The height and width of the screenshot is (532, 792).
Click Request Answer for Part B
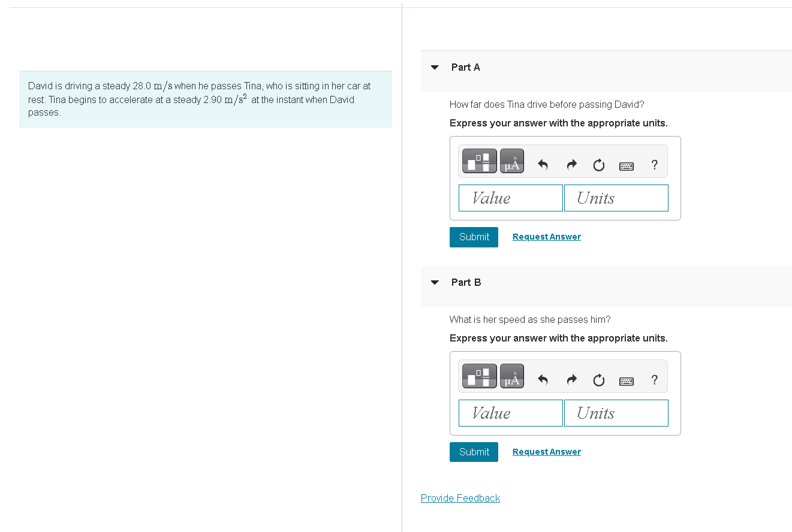(x=547, y=452)
